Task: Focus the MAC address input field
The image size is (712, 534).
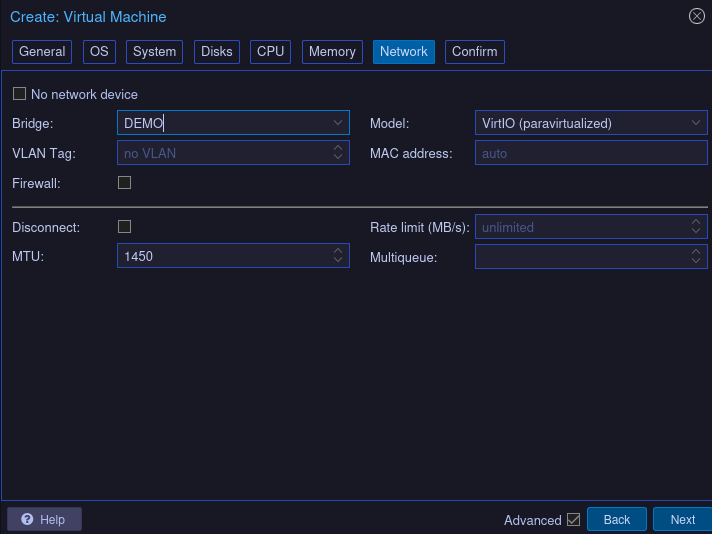Action: 590,153
